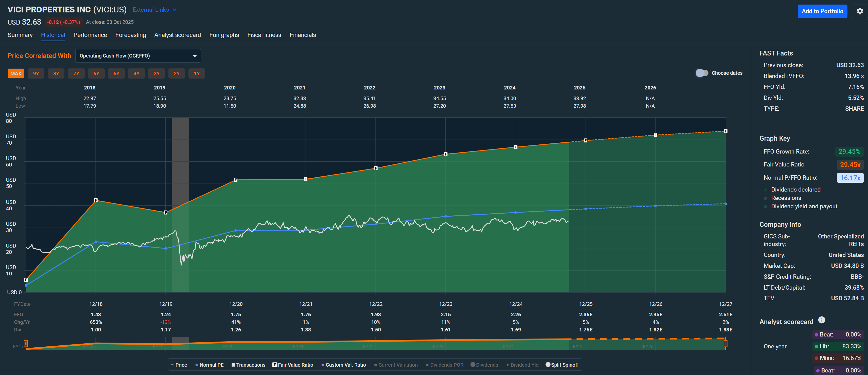The image size is (868, 375).
Task: Click the Add to Portfolio button
Action: [x=822, y=11]
